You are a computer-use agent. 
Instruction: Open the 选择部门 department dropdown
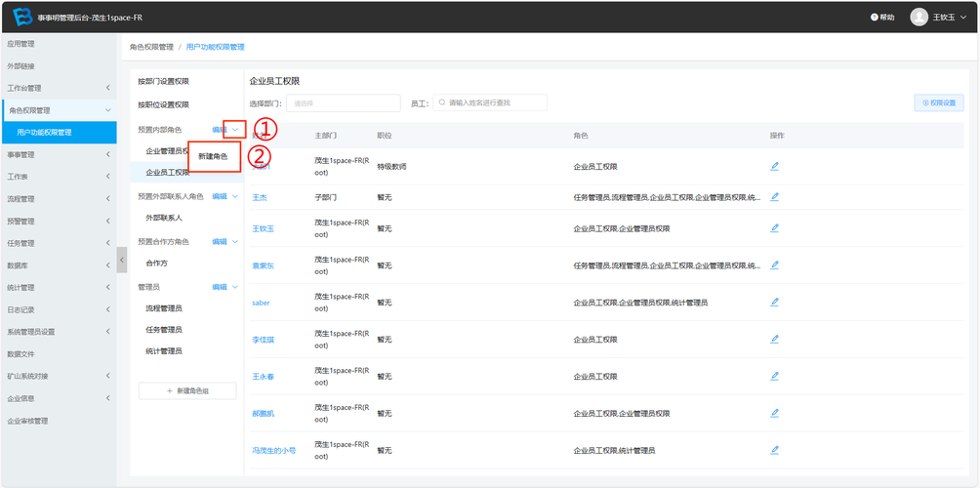tap(343, 102)
